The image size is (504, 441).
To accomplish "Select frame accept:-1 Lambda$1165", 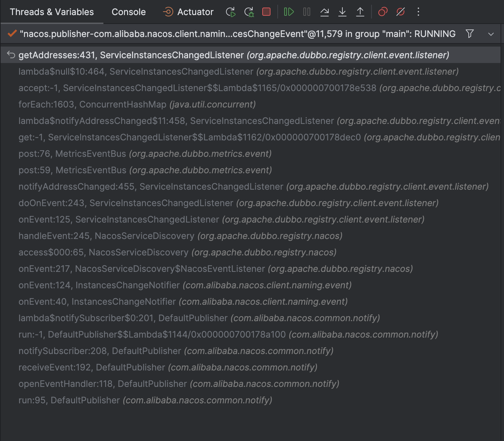I will point(251,88).
